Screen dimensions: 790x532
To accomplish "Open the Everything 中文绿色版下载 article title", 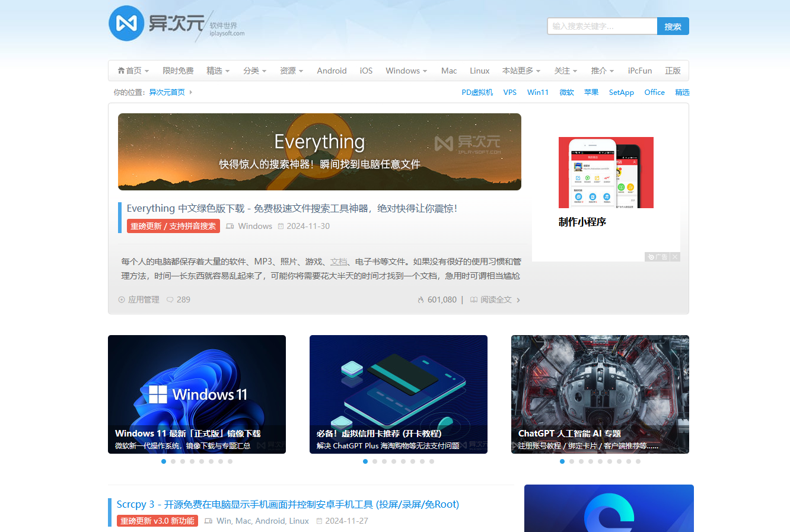I will [292, 209].
